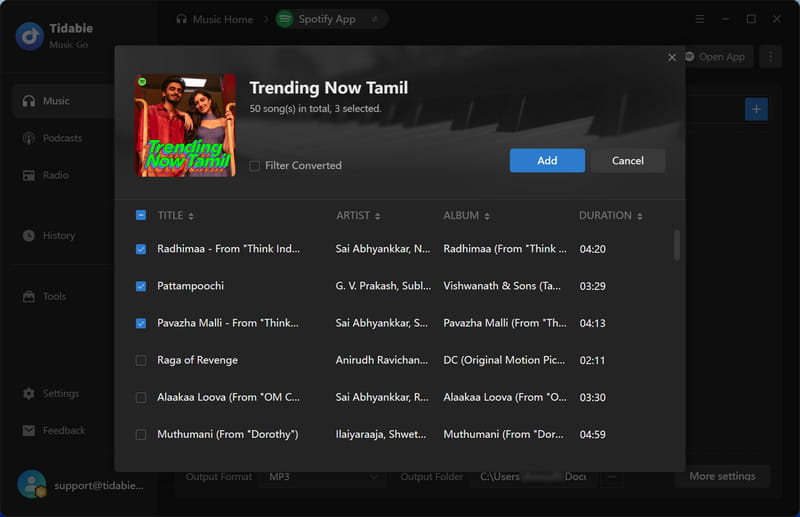The image size is (800, 517).
Task: Click the 02:11 duration value
Action: (x=592, y=361)
